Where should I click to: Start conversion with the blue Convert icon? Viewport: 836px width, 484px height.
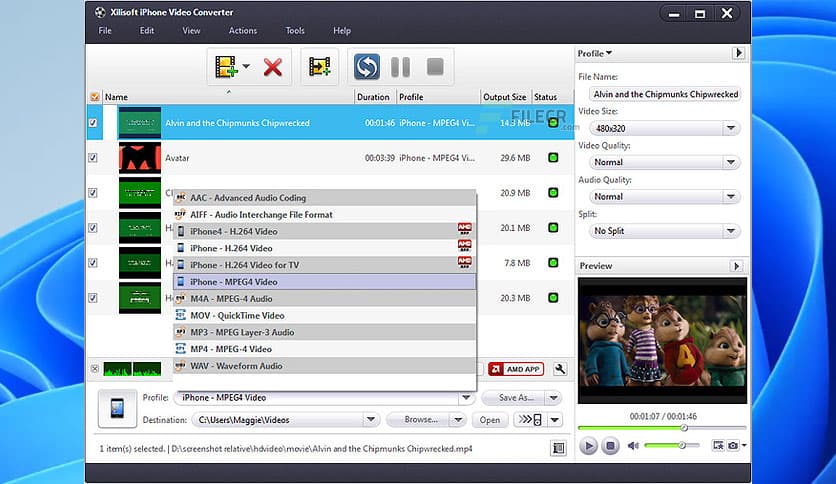[367, 67]
